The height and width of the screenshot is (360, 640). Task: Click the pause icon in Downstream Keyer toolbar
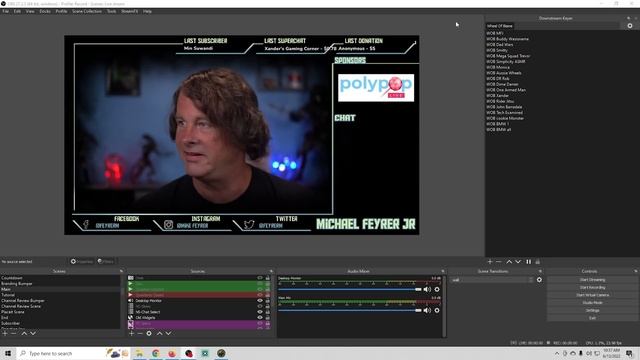tap(529, 262)
